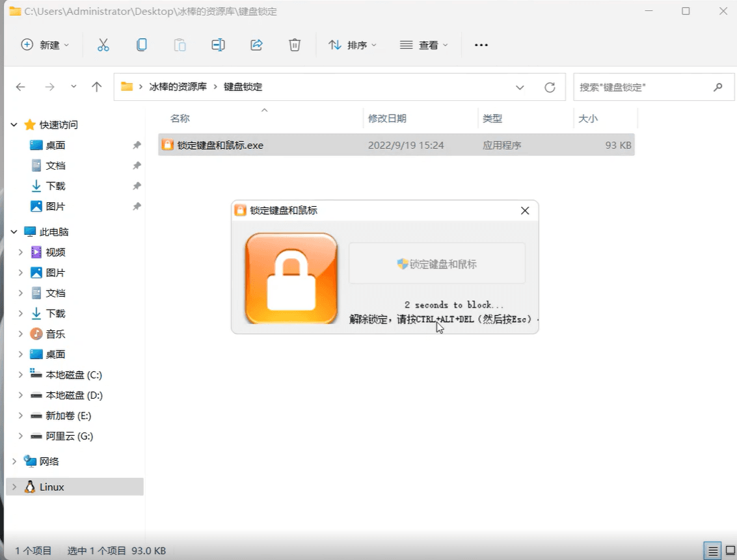The height and width of the screenshot is (560, 737).
Task: Switch to details view in status bar
Action: pos(713,550)
